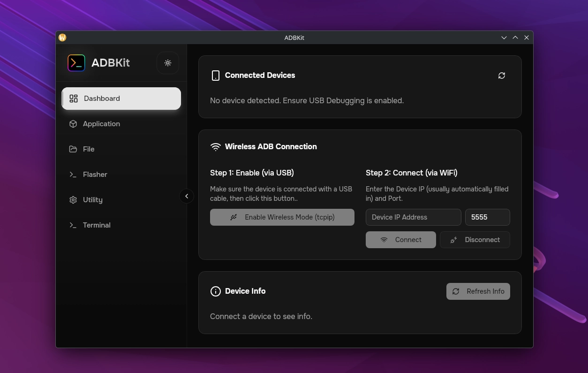
Task: Click the ADBKit logo icon
Action: pos(76,62)
